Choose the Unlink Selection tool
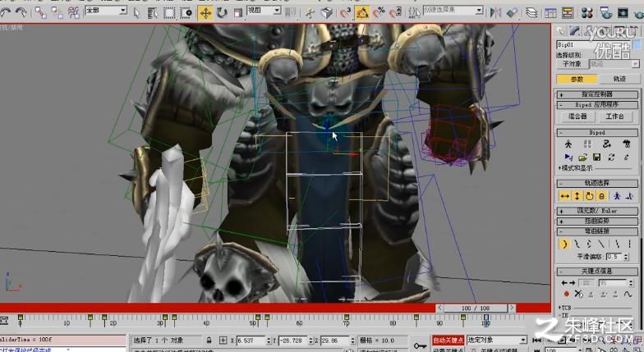This screenshot has height=352, width=644. click(57, 13)
